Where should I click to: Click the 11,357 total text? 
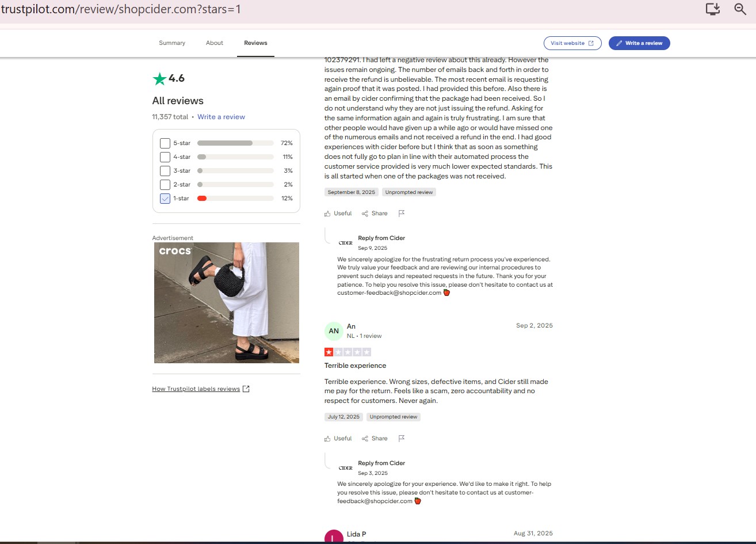tap(170, 117)
